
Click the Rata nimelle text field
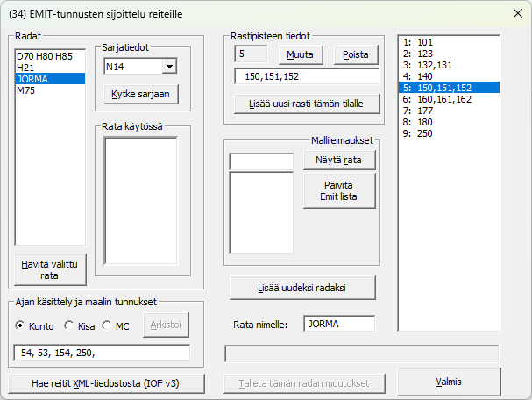[339, 324]
